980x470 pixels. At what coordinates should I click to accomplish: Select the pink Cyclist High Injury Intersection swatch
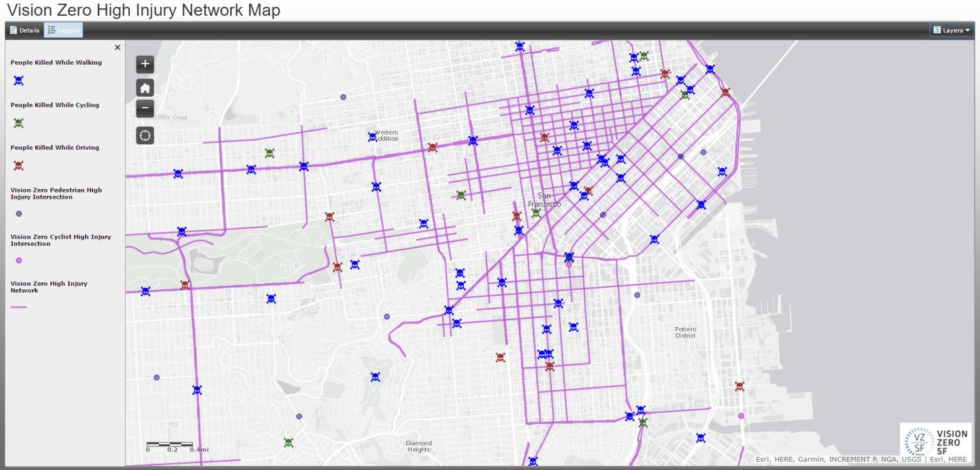19,260
